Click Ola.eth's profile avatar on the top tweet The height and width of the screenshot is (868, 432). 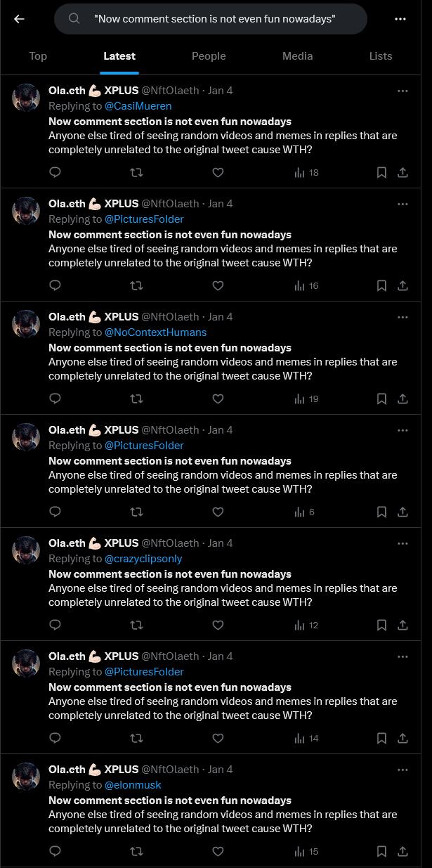click(26, 97)
